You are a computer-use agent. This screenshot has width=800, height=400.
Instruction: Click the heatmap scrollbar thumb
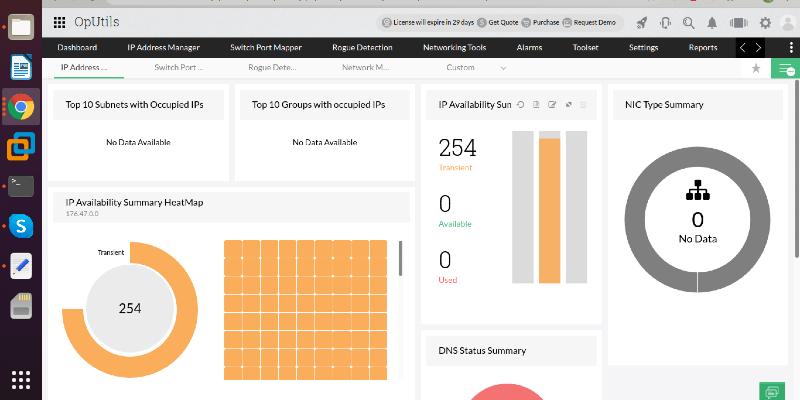point(400,258)
